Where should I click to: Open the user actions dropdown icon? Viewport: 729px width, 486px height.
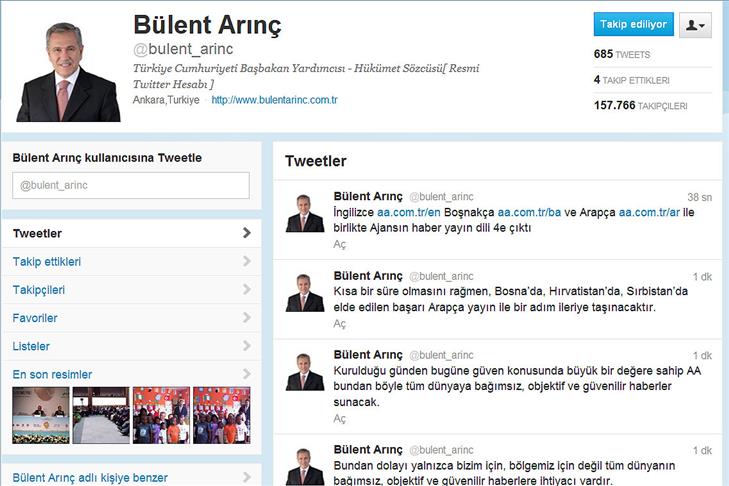coord(695,25)
